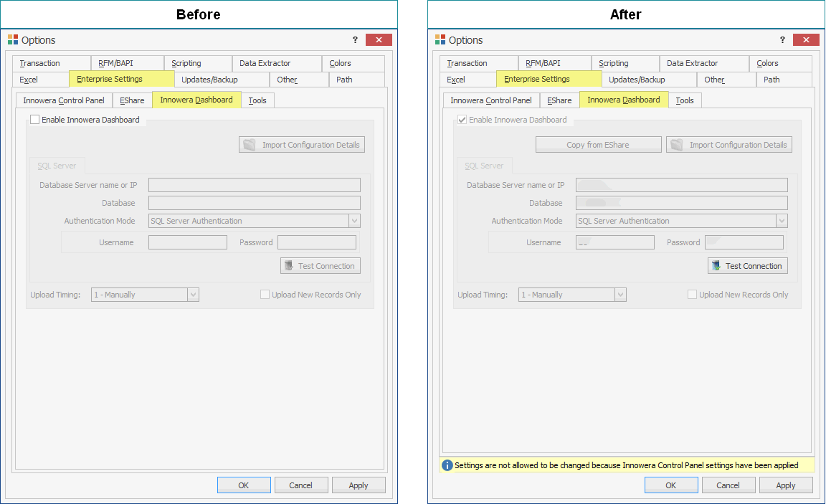
Task: Click the folder icon on Import Configuration Details button
Action: (250, 144)
